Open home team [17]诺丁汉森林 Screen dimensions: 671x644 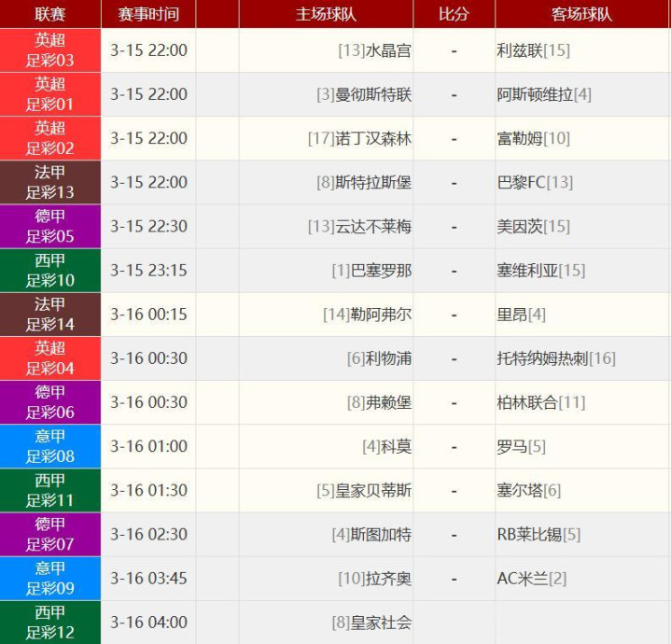pos(359,138)
